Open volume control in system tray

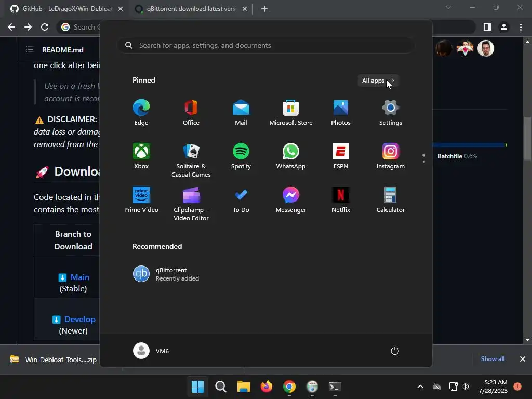pos(465,387)
